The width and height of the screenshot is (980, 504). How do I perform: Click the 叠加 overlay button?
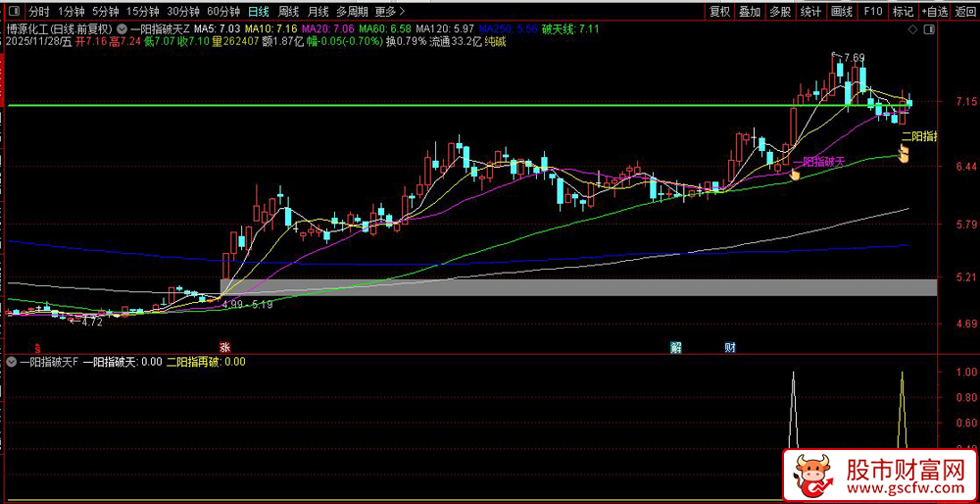pos(750,11)
